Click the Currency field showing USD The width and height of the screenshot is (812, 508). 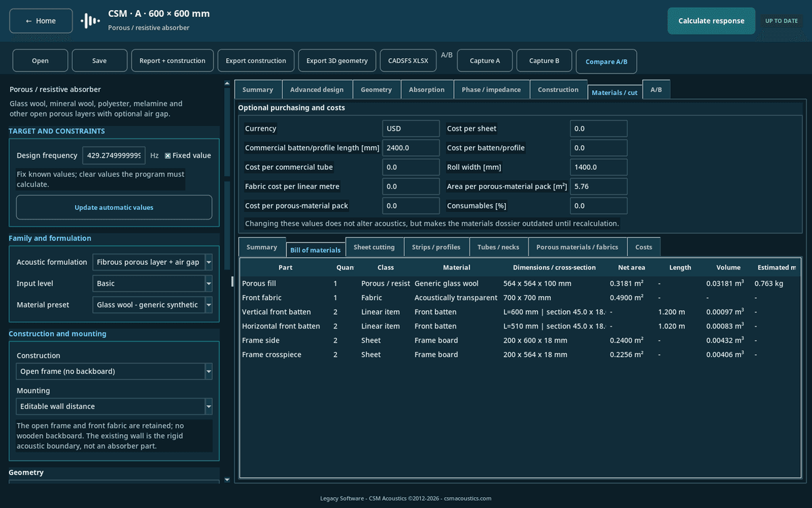click(x=411, y=129)
